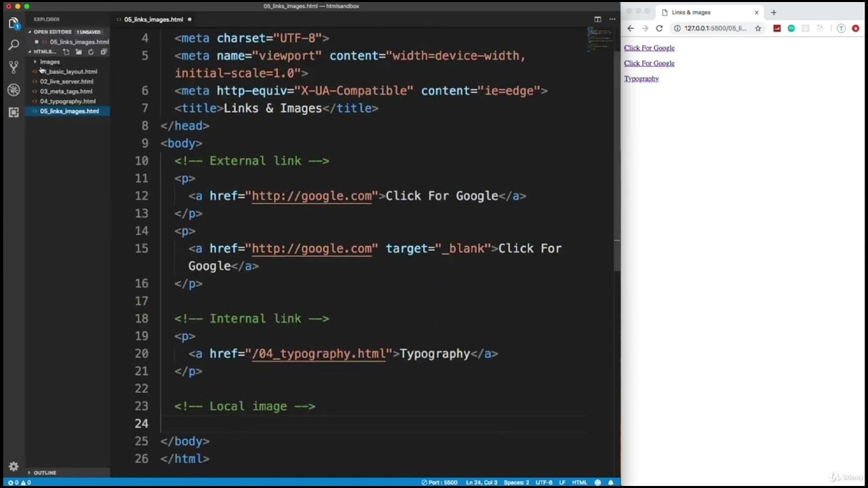This screenshot has height=488, width=868.
Task: Click the browser address bar URL
Action: click(715, 28)
